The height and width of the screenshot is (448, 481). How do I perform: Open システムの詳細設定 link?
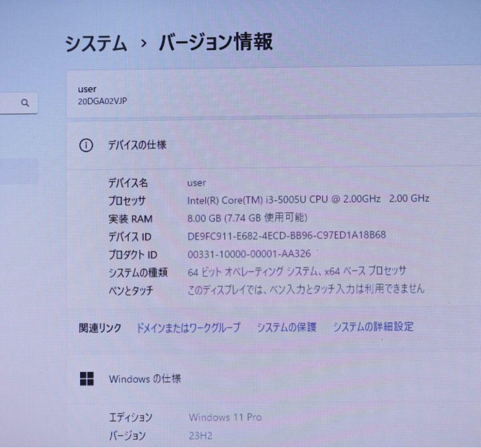373,327
